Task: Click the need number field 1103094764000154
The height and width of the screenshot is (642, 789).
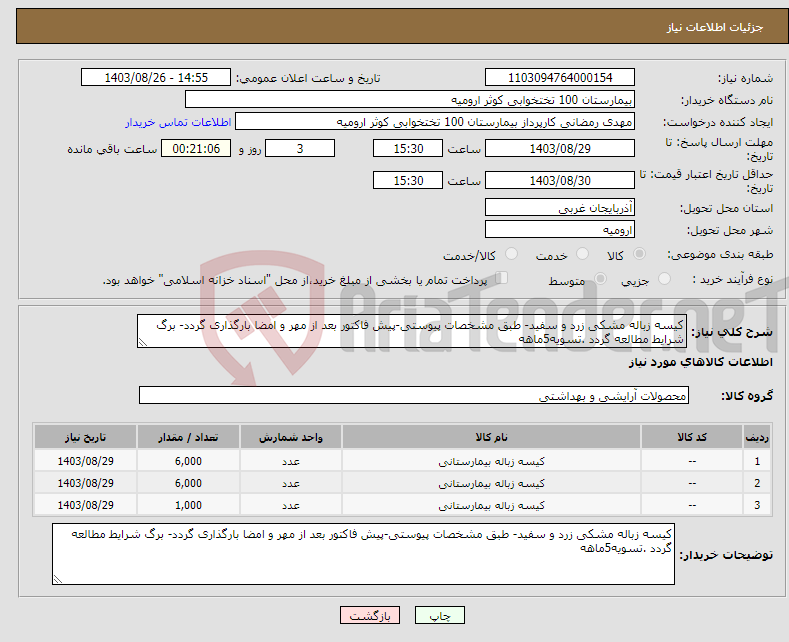Action: [560, 77]
